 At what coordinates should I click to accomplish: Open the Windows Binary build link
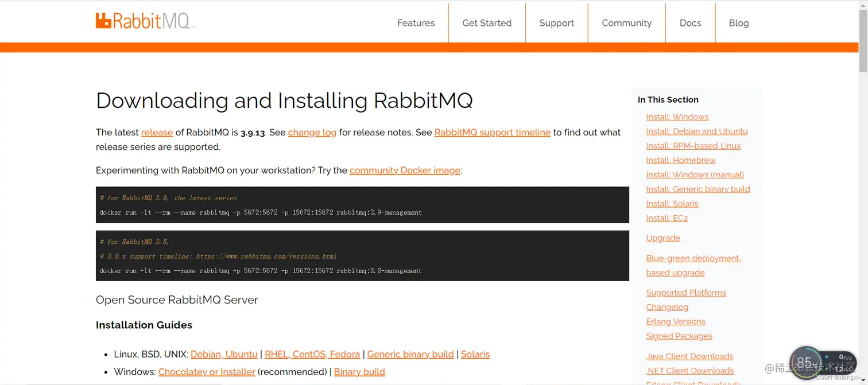tap(359, 372)
